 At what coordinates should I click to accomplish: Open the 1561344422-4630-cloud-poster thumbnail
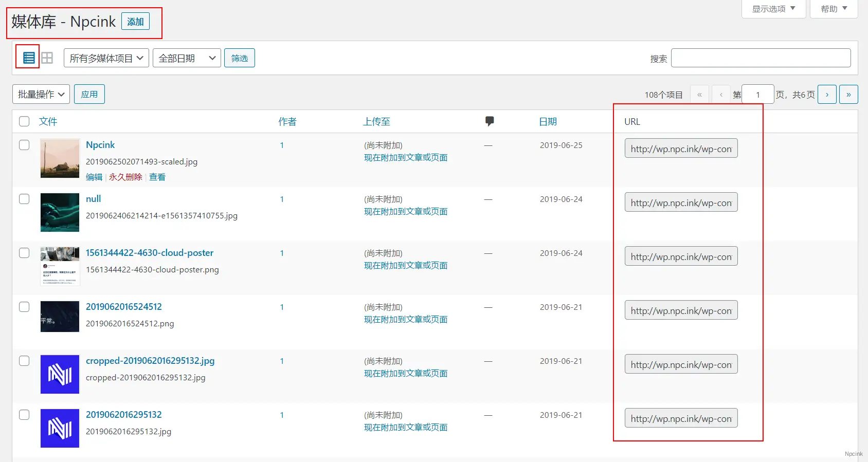click(60, 266)
